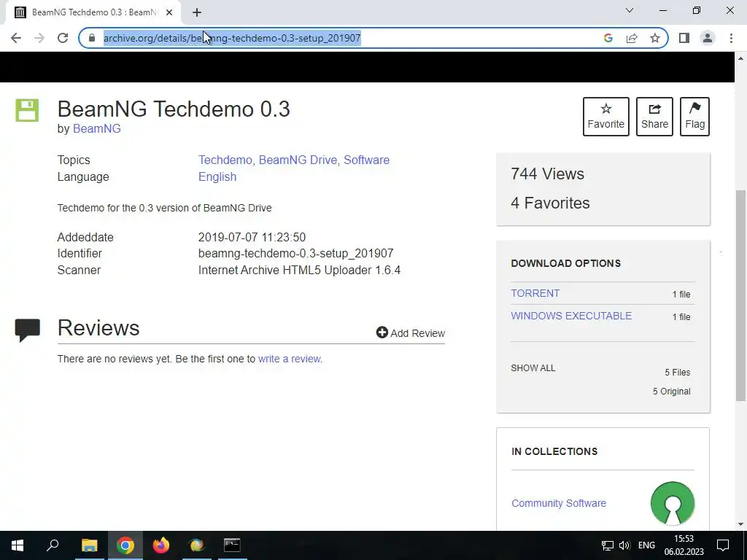Share this page using the address bar icon

[x=632, y=38]
